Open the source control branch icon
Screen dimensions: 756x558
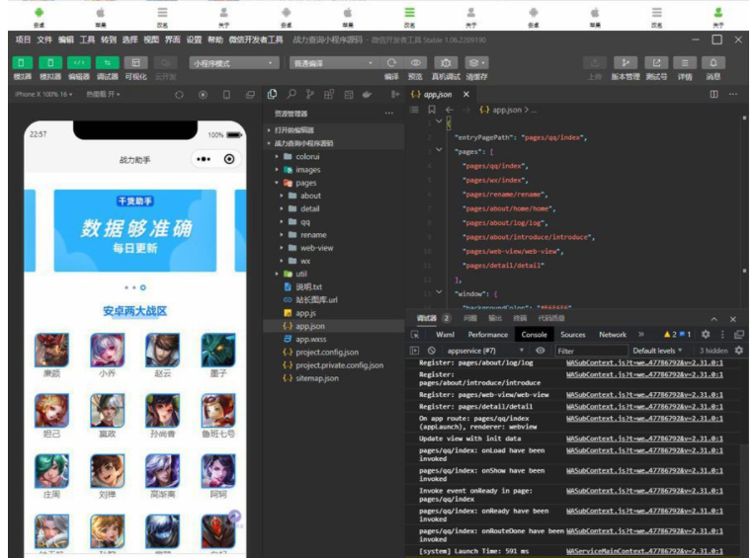click(x=309, y=95)
